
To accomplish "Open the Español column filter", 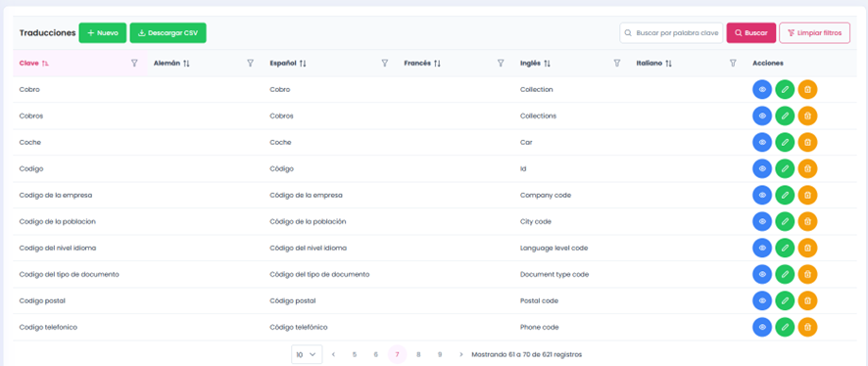I will [385, 64].
